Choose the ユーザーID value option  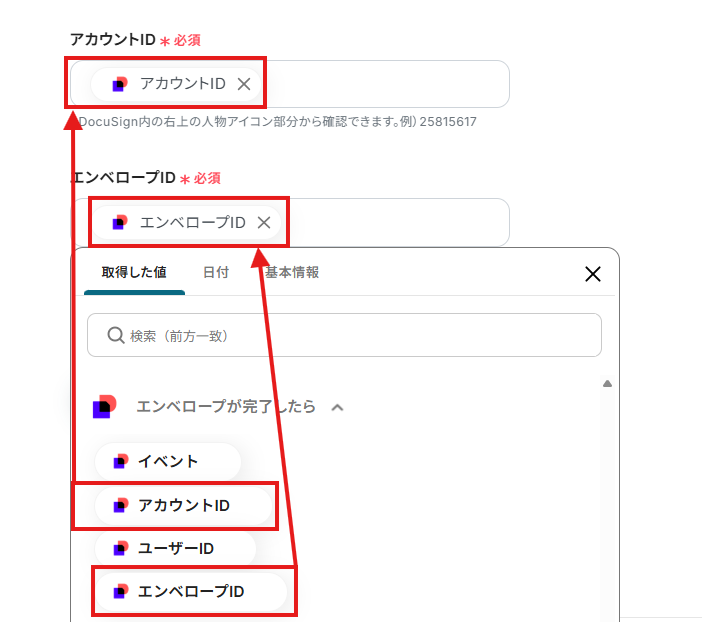[176, 548]
